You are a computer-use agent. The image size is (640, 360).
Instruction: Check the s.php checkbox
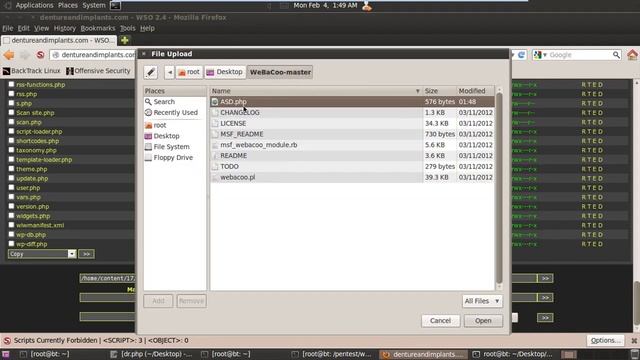[x=11, y=103]
